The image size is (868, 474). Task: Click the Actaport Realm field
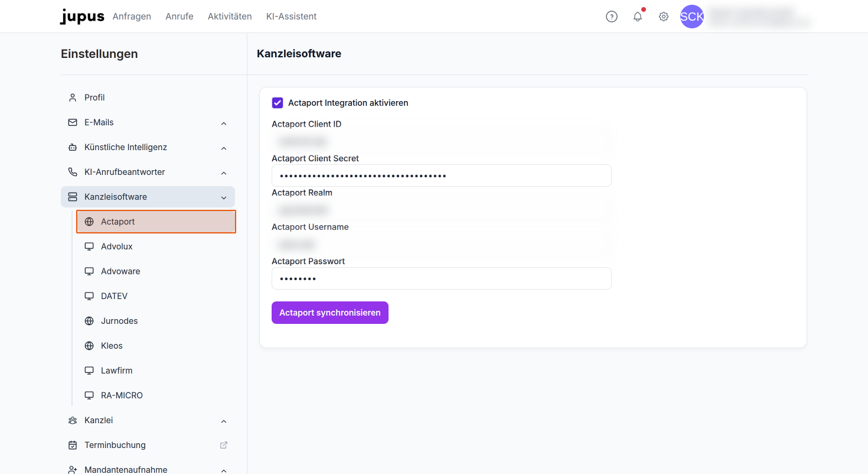tap(442, 210)
